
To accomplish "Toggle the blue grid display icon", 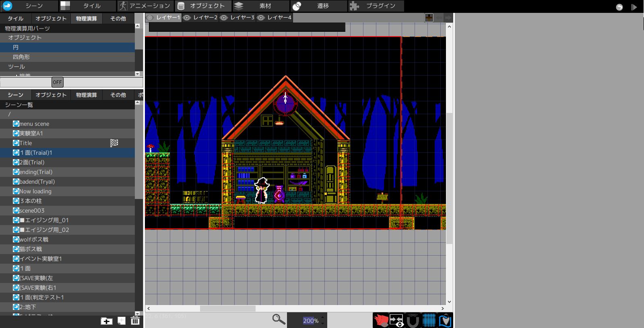I will click(429, 321).
